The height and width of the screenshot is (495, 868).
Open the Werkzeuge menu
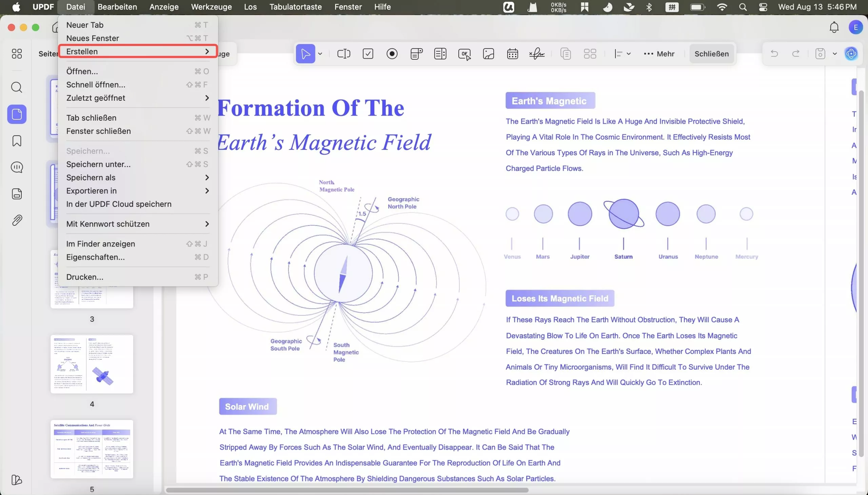(211, 7)
